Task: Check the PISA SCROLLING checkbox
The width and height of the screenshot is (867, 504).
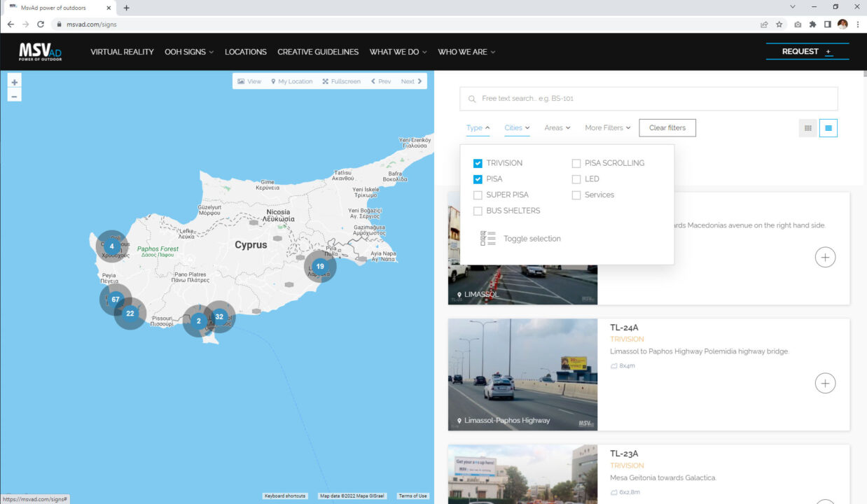Action: (x=576, y=163)
